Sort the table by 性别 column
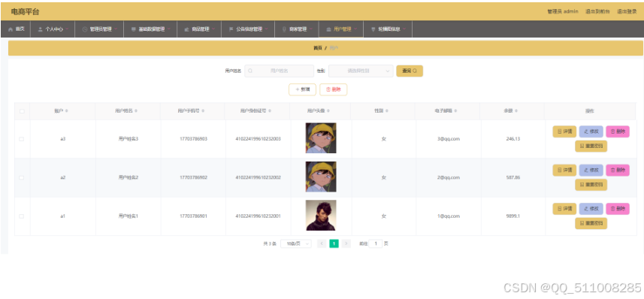 (x=387, y=111)
